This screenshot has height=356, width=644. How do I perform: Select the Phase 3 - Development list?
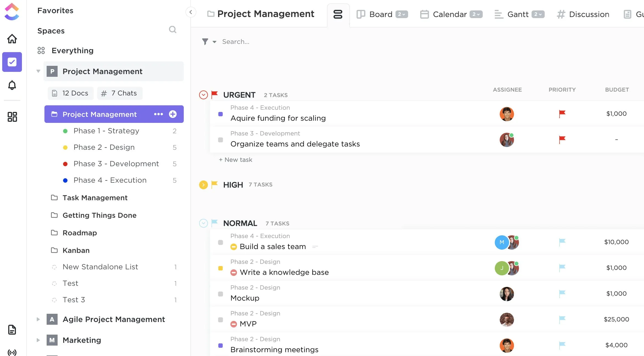pos(116,163)
